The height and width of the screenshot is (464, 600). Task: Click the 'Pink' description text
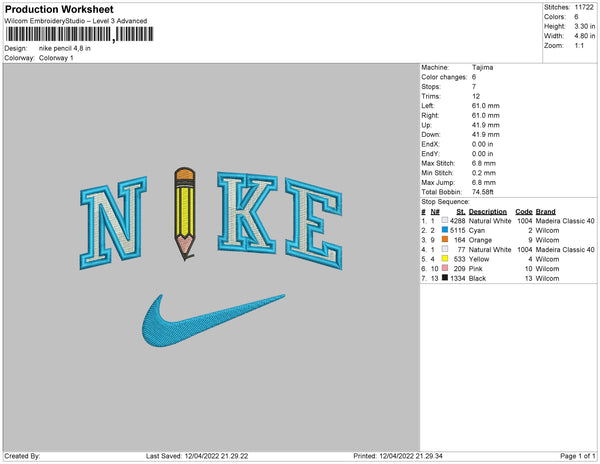pos(475,269)
